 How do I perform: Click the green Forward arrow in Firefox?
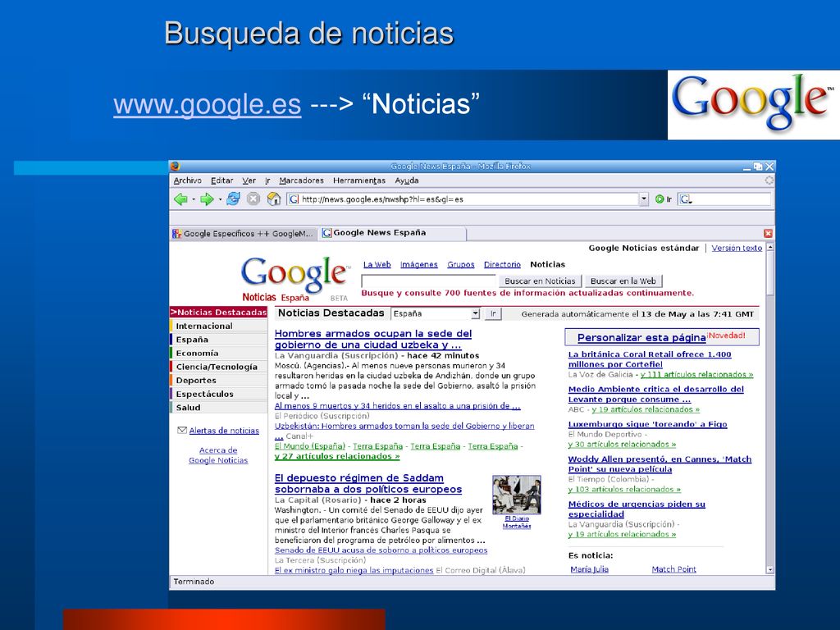(x=207, y=199)
